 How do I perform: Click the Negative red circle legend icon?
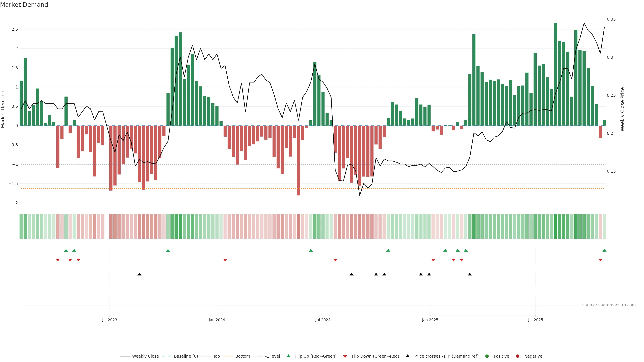[x=518, y=356]
